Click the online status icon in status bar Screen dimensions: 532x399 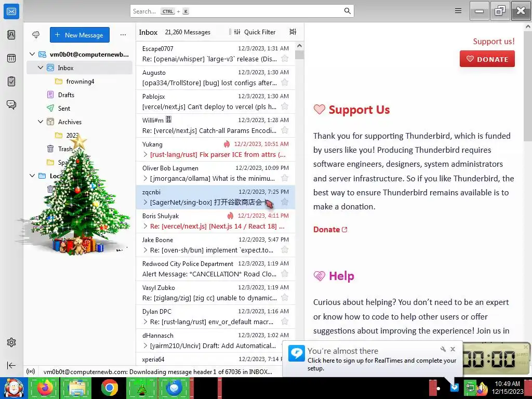[31, 371]
